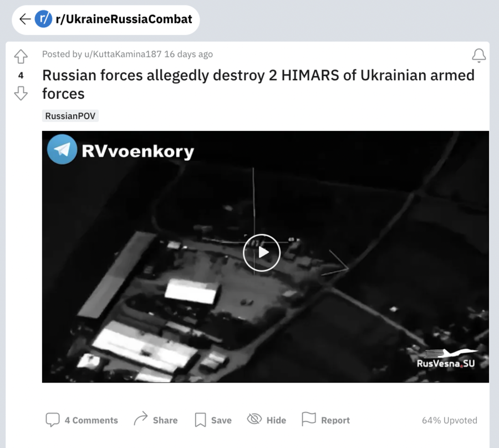Open u/KuttaKamina187 user profile

pos(123,54)
